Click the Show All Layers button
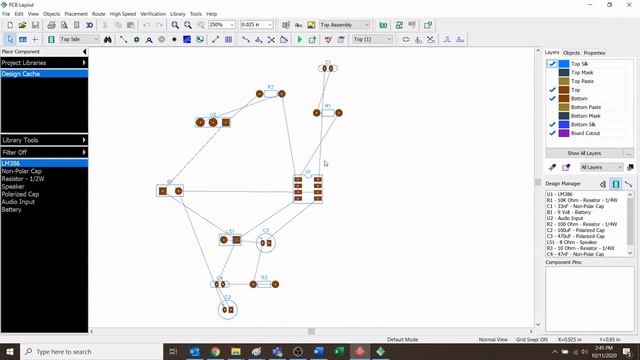Viewport: 640px width, 360px height. 584,153
